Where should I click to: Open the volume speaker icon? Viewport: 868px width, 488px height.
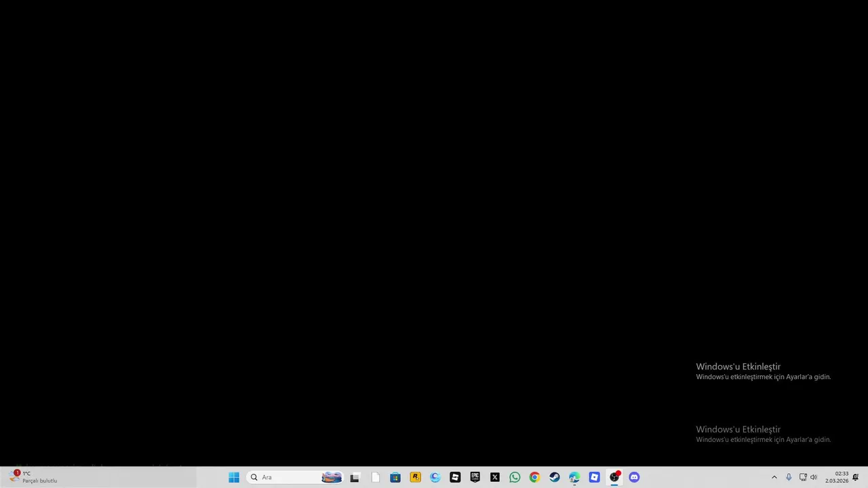pos(814,477)
